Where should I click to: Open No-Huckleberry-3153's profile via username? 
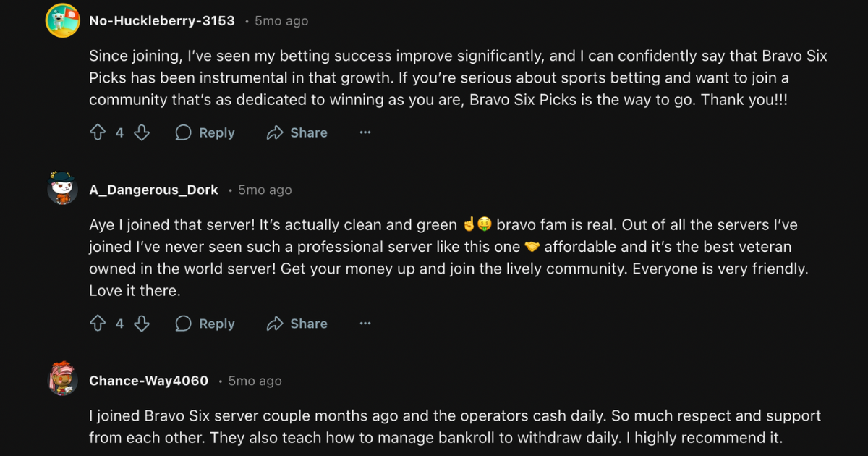[x=161, y=20]
